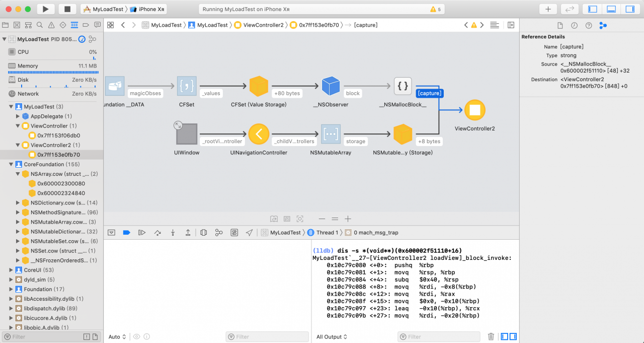
Task: Click Continue program execution button
Action: point(142,232)
